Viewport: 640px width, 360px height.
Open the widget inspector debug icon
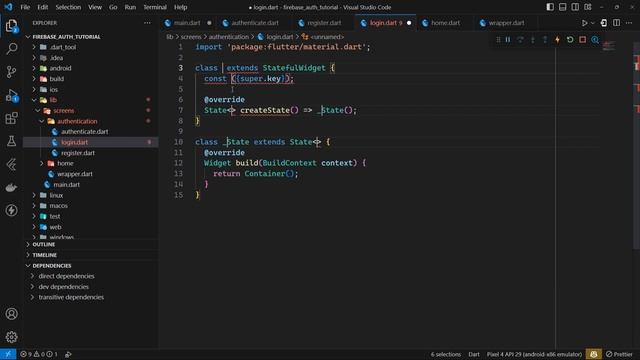595,40
